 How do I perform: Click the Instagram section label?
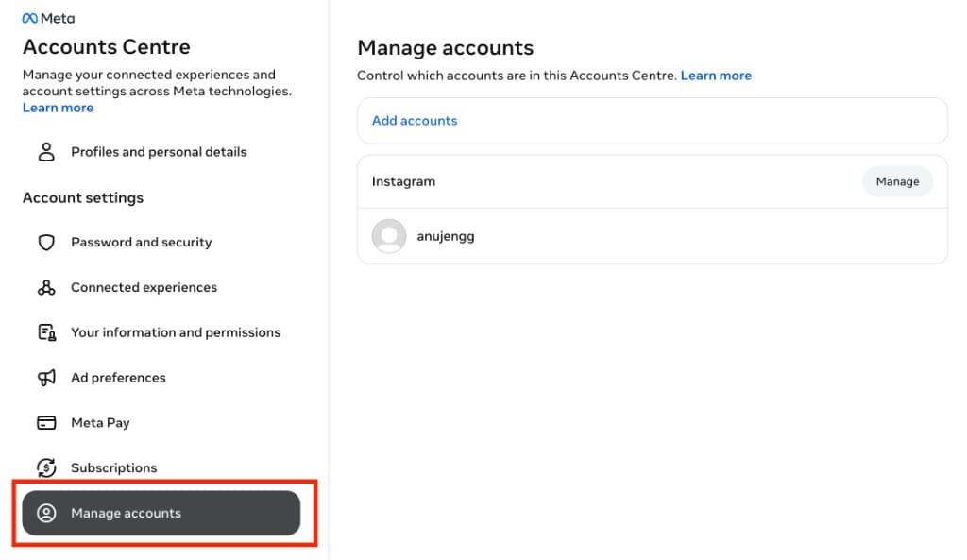(x=403, y=181)
